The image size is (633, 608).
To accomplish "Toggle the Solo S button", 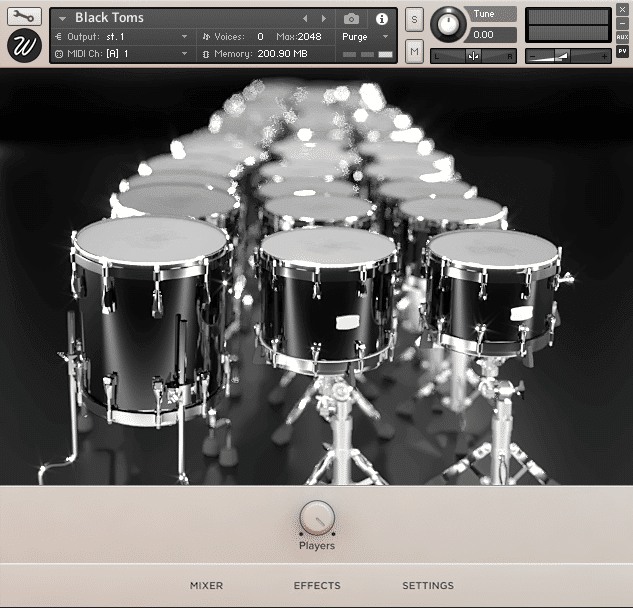I will (x=415, y=21).
